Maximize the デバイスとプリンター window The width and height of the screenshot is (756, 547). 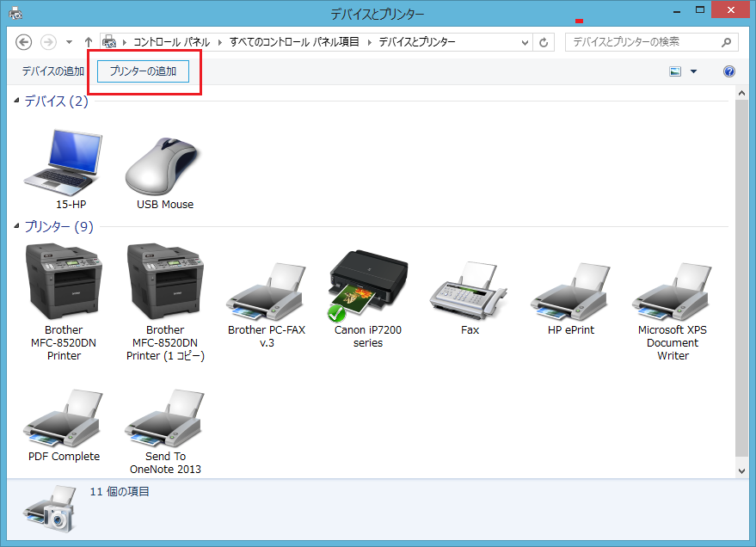click(700, 10)
